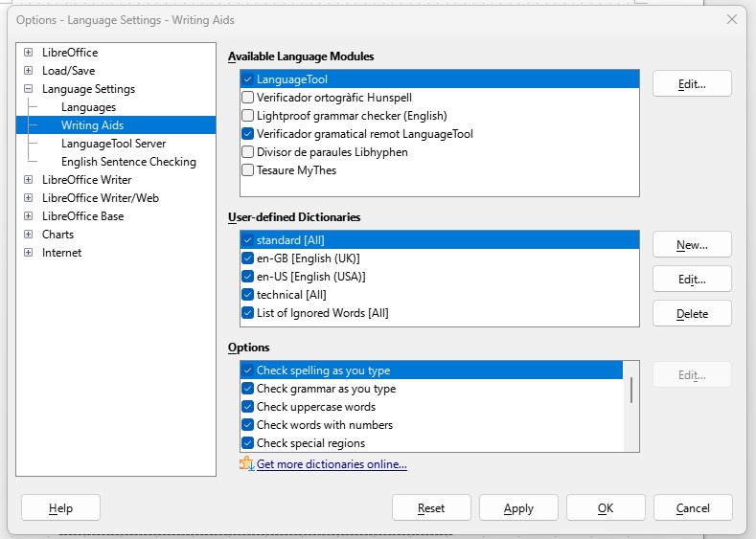Expand the LibreOffice Writer/Web tree node
Viewport: 756px width, 539px height.
click(29, 198)
